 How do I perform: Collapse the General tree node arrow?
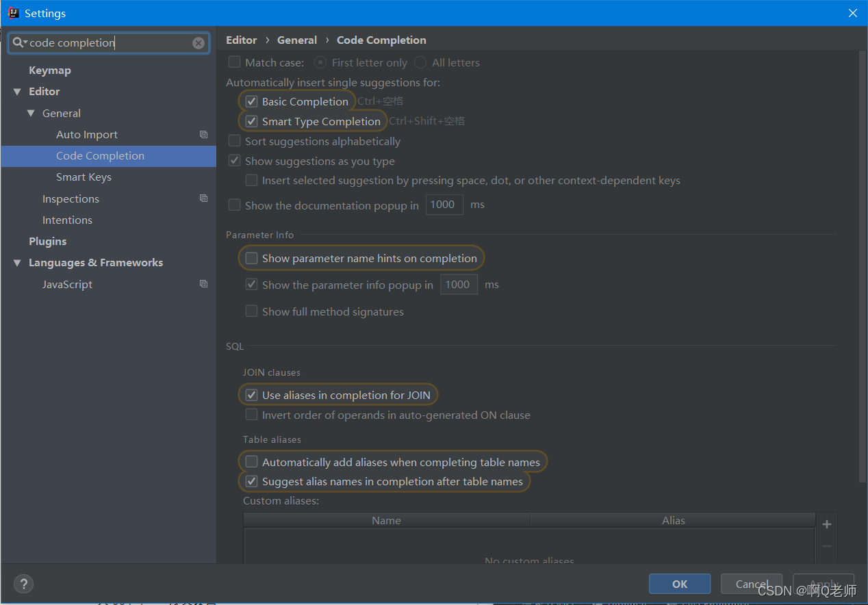coord(31,114)
